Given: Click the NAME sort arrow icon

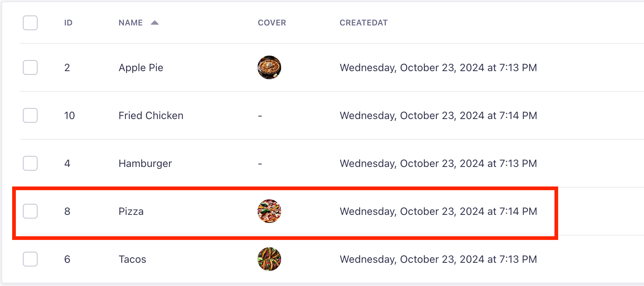Looking at the screenshot, I should click(155, 23).
